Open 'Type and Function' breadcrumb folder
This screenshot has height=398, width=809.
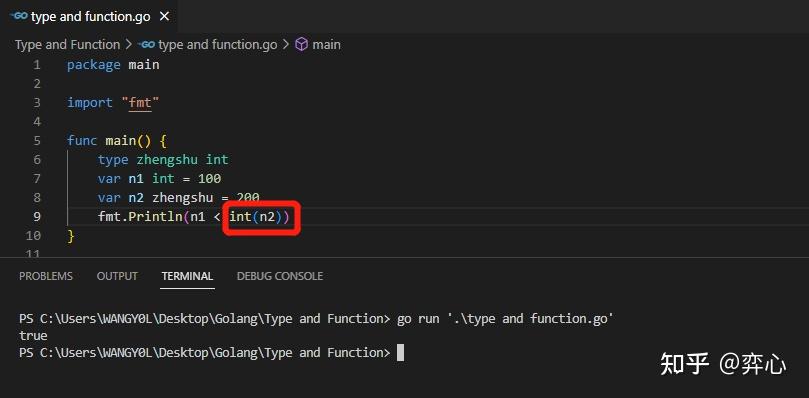(x=68, y=45)
